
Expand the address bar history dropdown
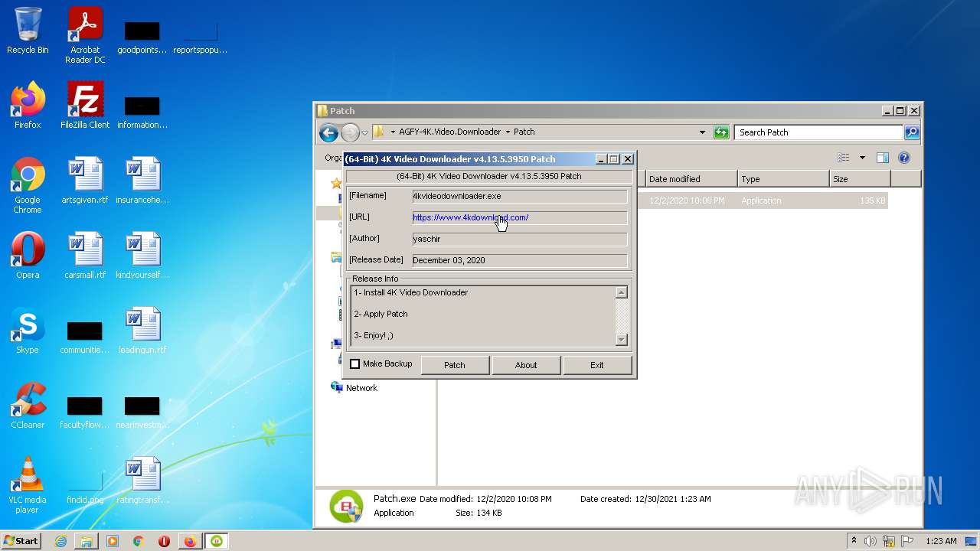click(702, 132)
